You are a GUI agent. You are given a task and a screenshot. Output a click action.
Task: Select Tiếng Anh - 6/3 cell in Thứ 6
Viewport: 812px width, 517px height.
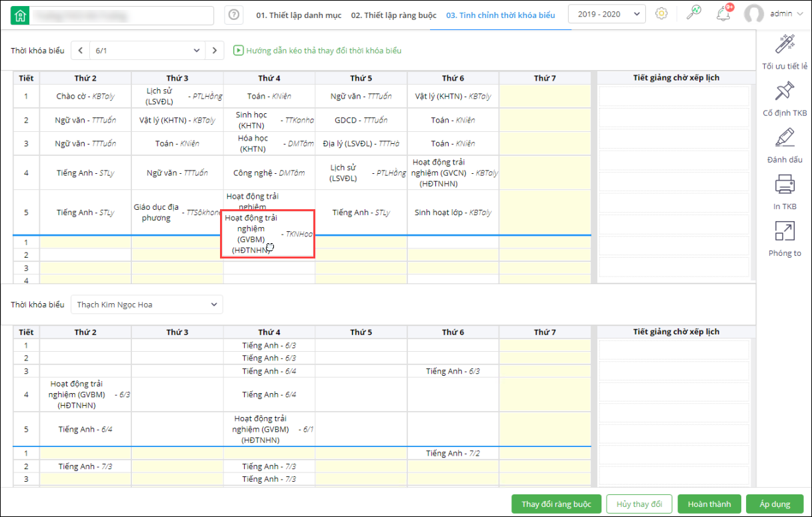click(x=453, y=371)
